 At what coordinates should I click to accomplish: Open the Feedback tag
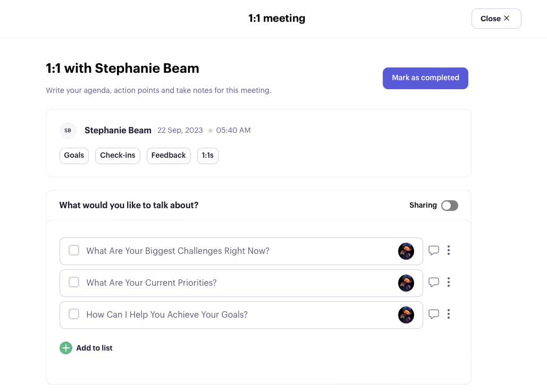point(169,156)
